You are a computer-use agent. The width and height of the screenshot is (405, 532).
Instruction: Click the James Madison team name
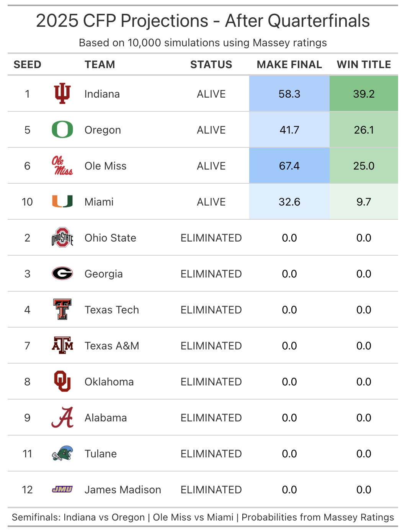click(123, 490)
